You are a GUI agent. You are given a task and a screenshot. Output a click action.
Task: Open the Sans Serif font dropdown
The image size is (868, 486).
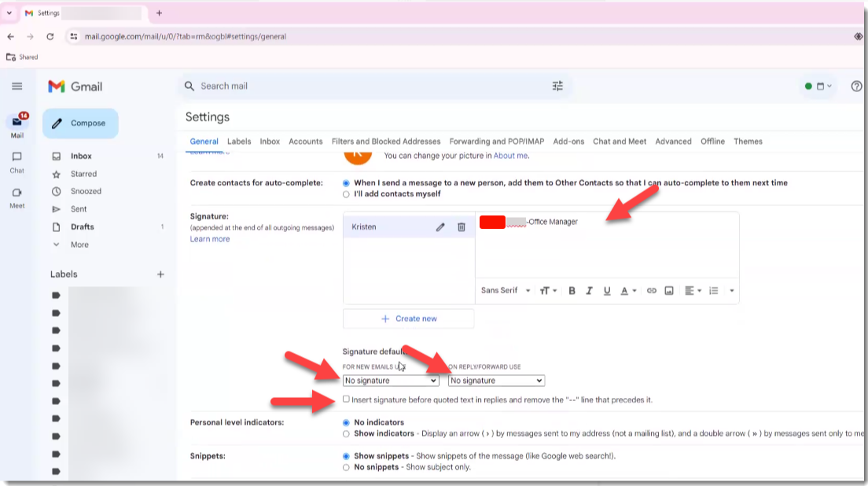tap(506, 291)
